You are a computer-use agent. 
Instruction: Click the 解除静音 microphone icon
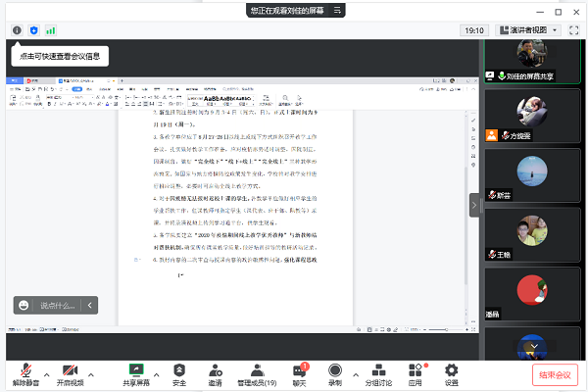tap(25, 370)
